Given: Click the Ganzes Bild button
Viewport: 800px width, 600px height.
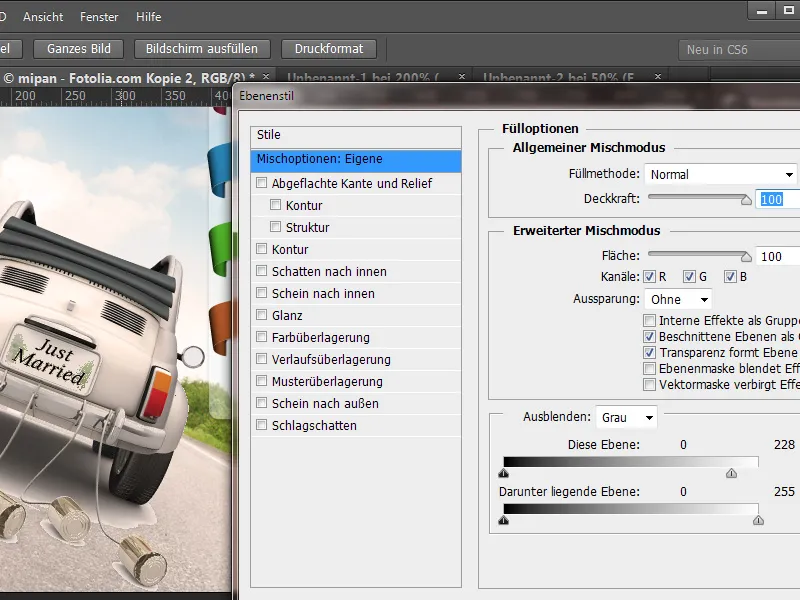Looking at the screenshot, I should tap(79, 49).
